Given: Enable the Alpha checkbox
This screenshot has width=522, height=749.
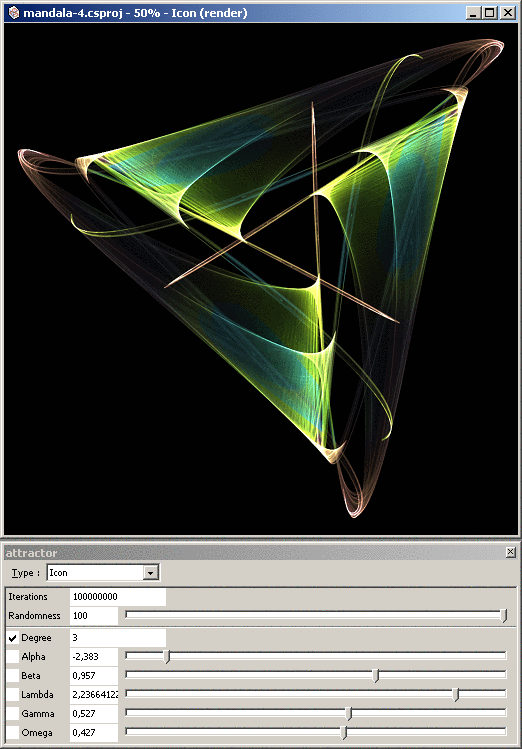Looking at the screenshot, I should [13, 656].
